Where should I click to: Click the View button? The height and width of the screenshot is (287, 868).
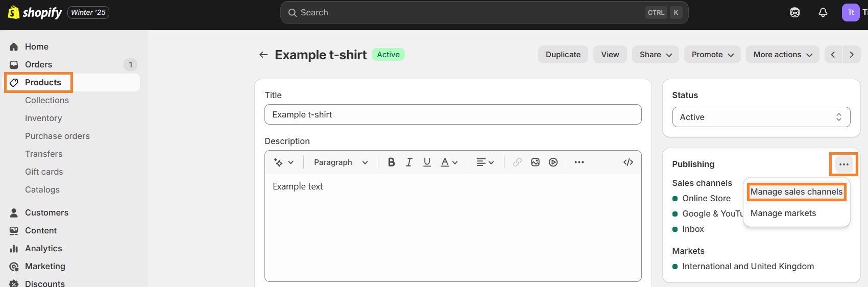coord(610,55)
